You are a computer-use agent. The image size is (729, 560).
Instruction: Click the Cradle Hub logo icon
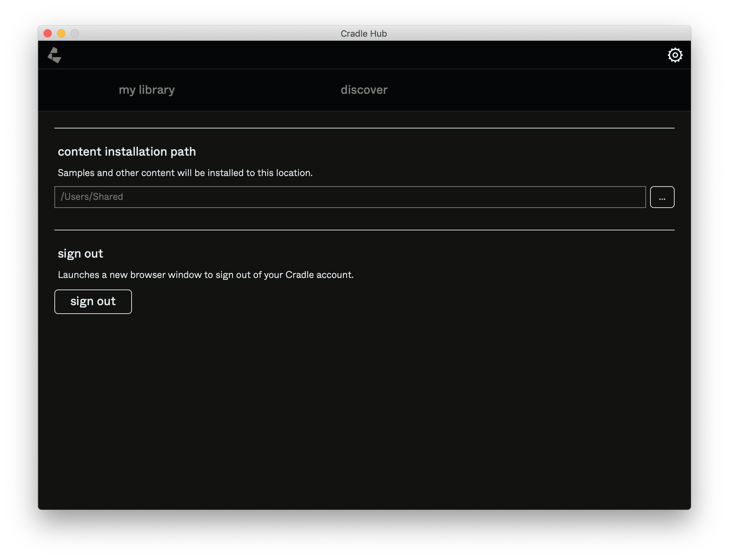click(x=54, y=55)
